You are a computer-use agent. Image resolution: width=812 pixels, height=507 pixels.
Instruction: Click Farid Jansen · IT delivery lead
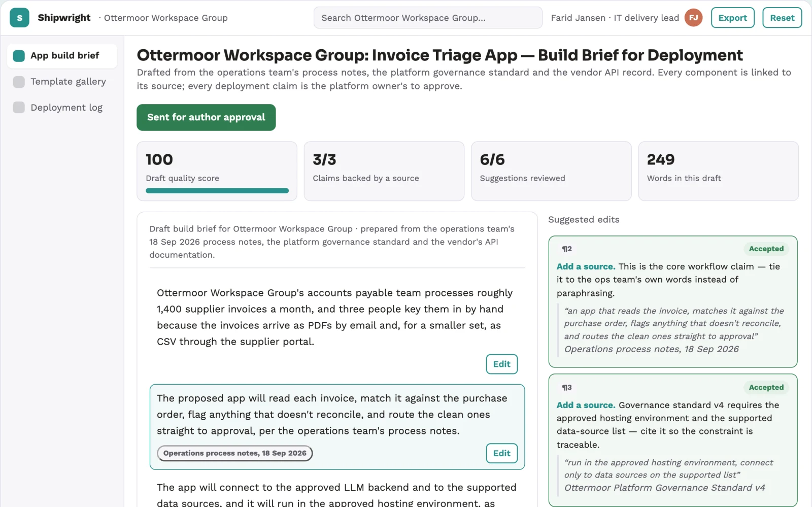click(615, 18)
